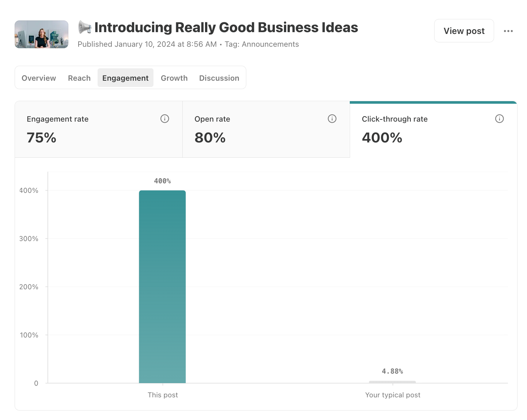The width and height of the screenshot is (527, 420).
Task: Switch to the Reach tab
Action: 79,78
